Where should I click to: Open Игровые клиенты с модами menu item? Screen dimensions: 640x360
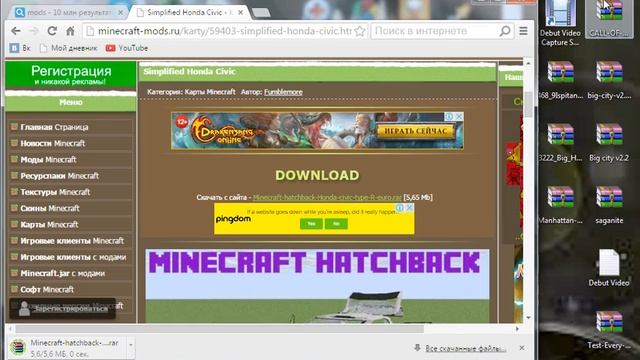[x=73, y=257]
